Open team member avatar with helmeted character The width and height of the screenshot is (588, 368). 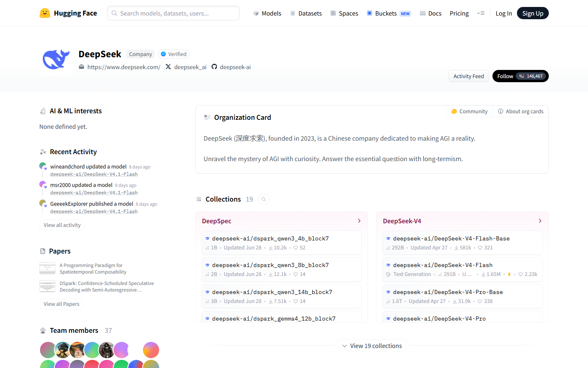pyautogui.click(x=62, y=350)
